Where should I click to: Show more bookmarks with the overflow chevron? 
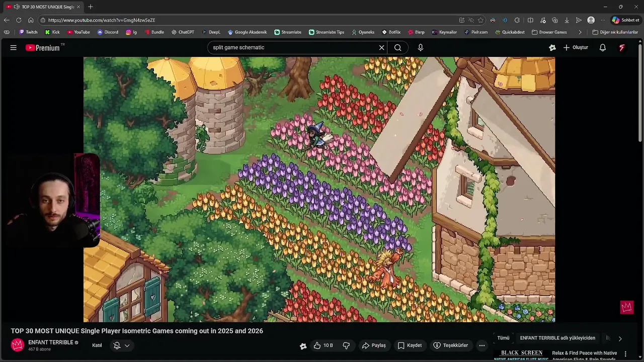coord(580,32)
